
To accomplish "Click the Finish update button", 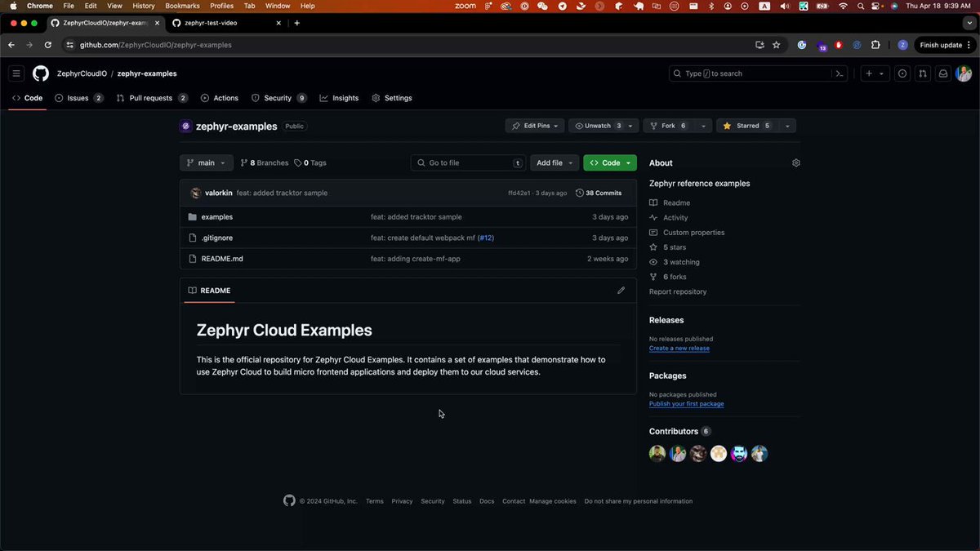I will tap(945, 45).
